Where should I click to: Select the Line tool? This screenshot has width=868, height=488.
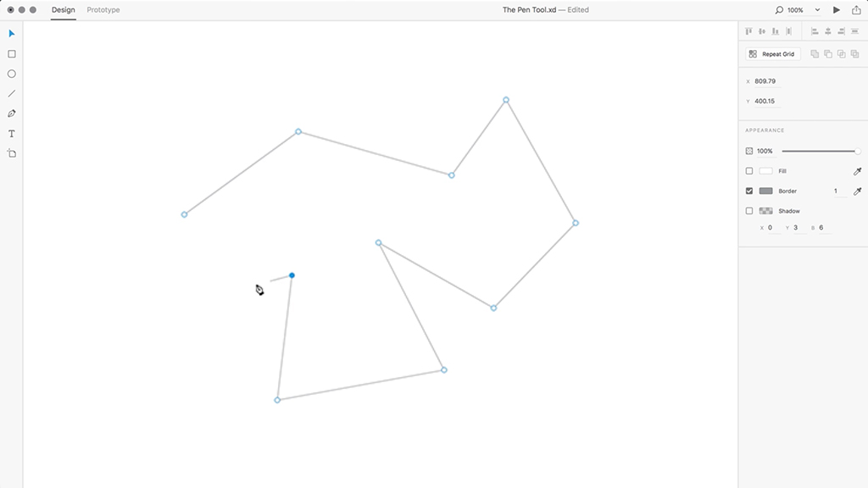11,93
